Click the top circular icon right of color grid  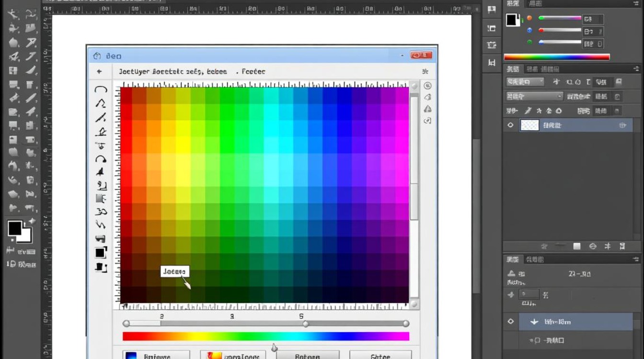427,86
